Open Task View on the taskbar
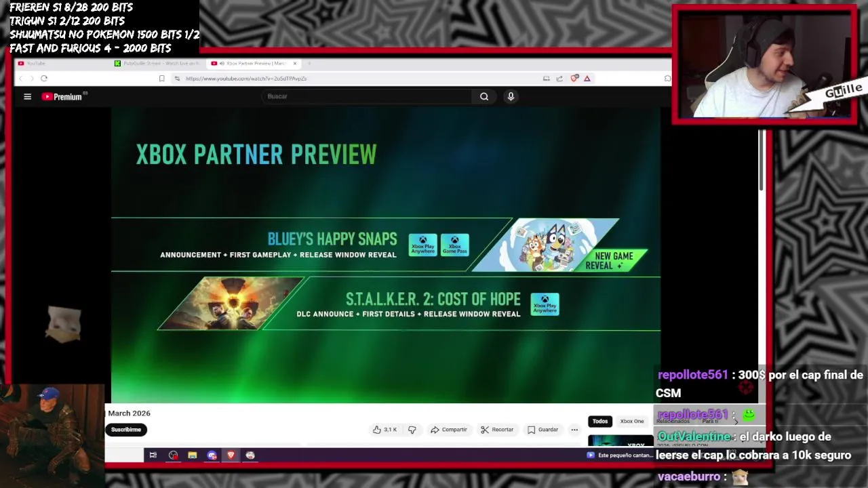The height and width of the screenshot is (488, 868). click(153, 455)
